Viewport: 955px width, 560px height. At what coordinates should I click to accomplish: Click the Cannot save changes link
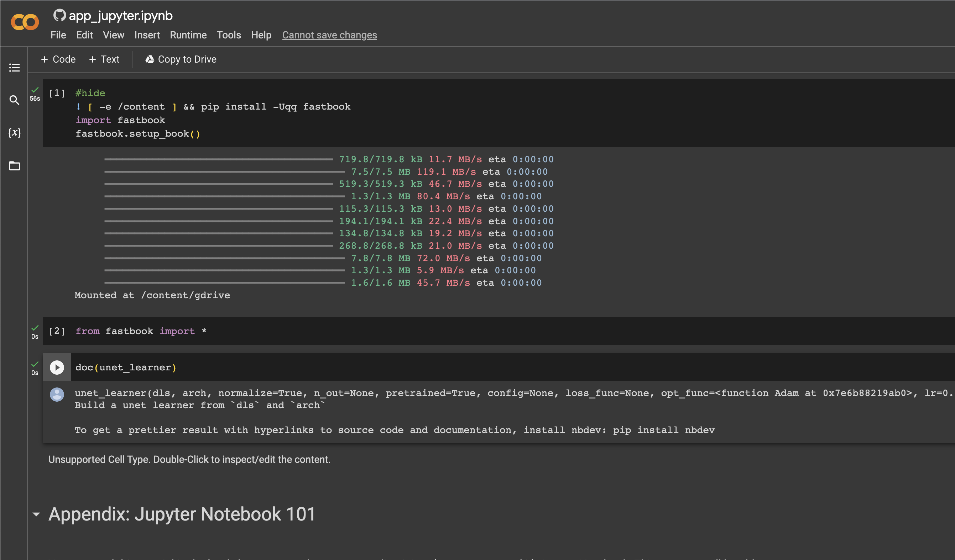329,35
